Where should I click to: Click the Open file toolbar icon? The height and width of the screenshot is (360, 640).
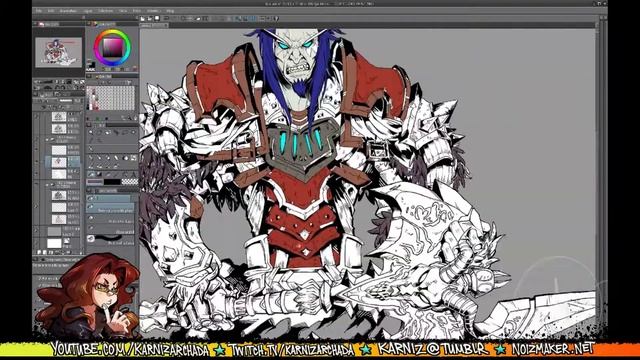(150, 19)
